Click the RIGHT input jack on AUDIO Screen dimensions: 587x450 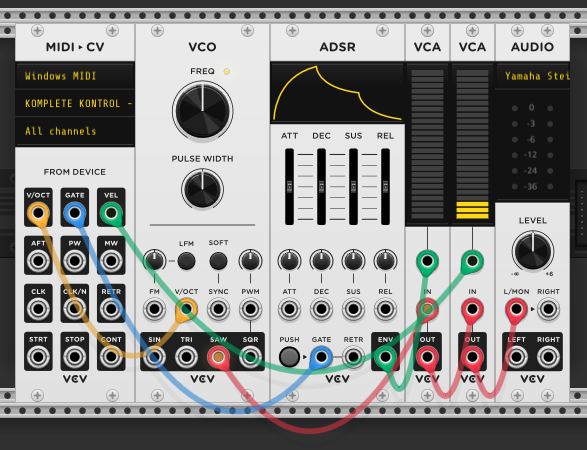click(x=548, y=309)
